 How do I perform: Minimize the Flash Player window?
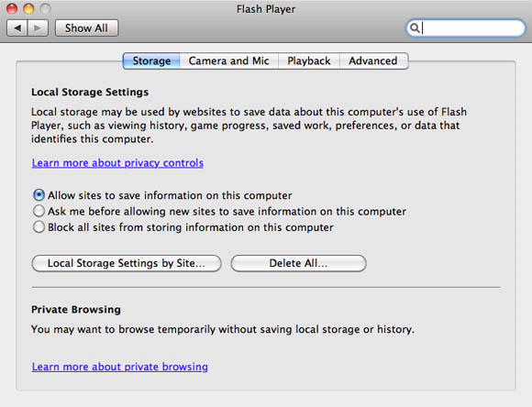point(28,8)
